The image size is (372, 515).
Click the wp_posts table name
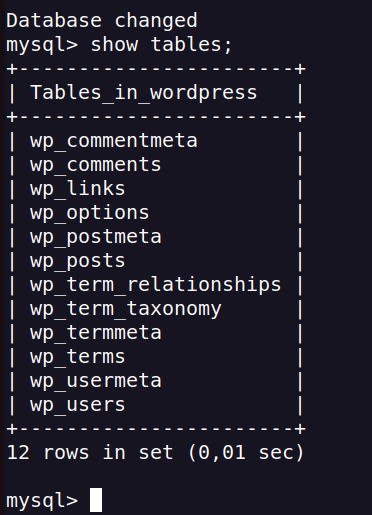tap(78, 261)
